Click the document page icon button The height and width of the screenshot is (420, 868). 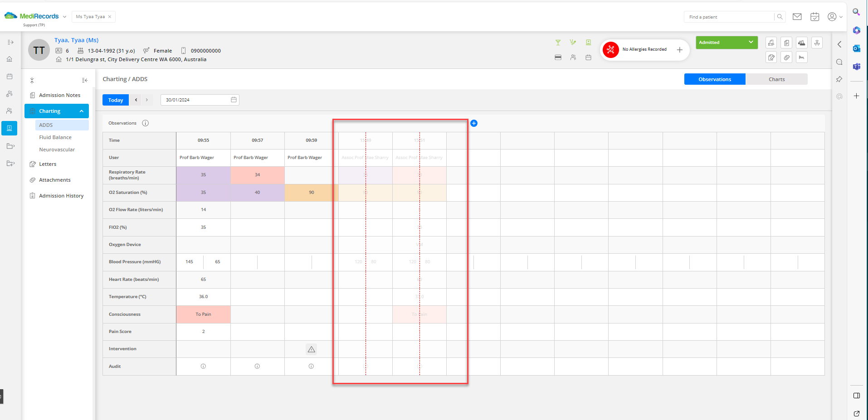(x=787, y=43)
